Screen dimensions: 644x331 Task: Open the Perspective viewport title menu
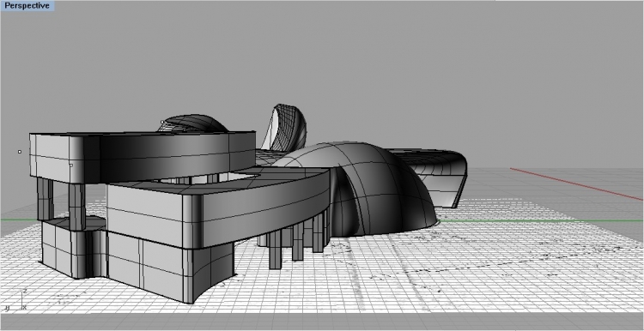coord(27,6)
